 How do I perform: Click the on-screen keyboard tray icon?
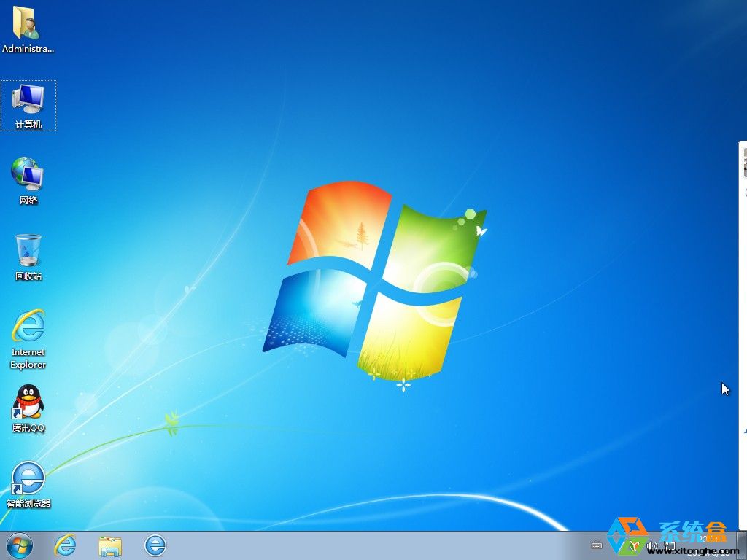pos(597,545)
